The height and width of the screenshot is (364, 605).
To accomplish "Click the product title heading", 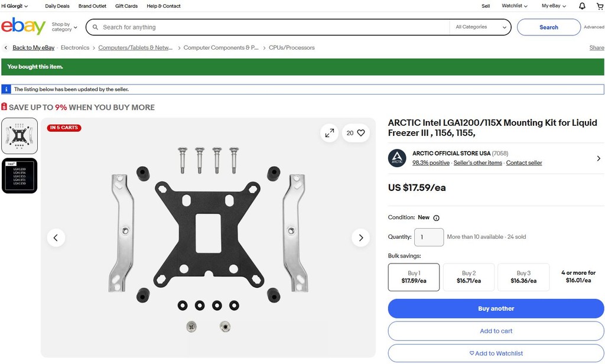I will click(492, 128).
